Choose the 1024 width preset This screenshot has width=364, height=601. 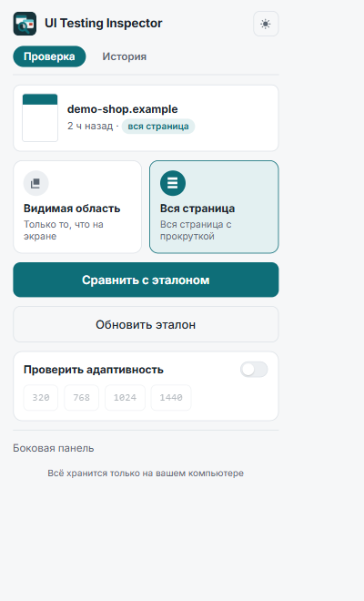[x=125, y=397]
